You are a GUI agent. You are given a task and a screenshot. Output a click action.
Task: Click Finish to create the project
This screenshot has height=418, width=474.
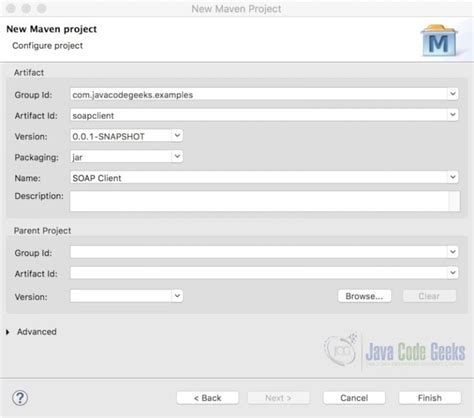(x=430, y=398)
